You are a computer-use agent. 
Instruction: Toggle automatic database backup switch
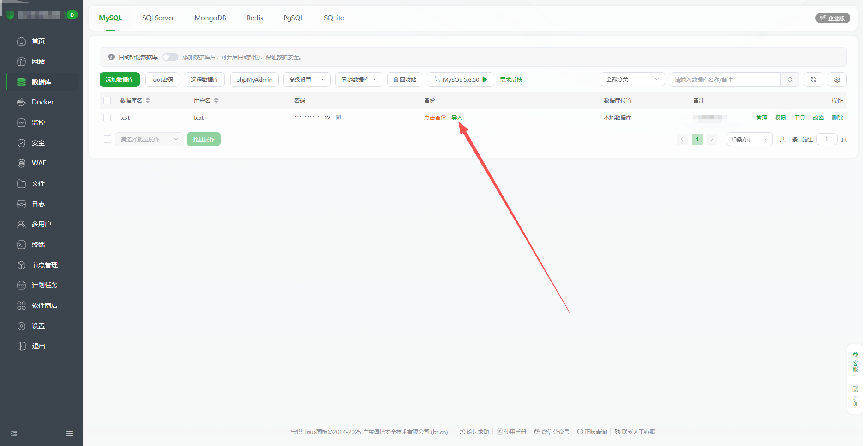170,57
